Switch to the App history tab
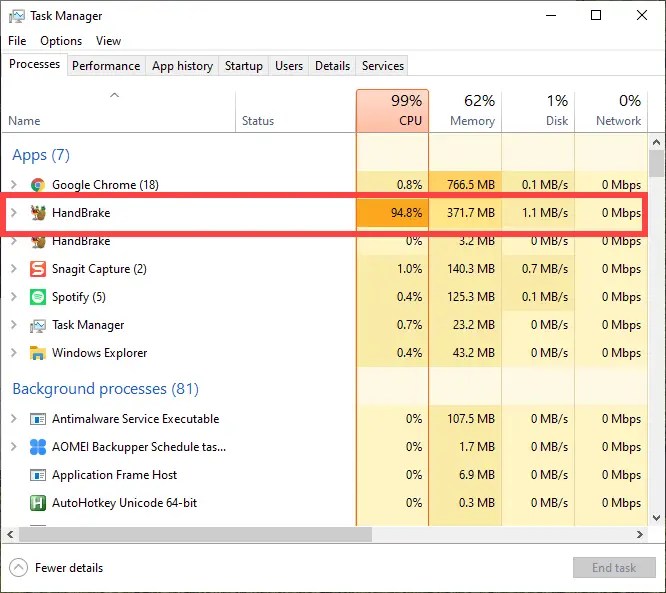This screenshot has height=593, width=666. tap(182, 66)
